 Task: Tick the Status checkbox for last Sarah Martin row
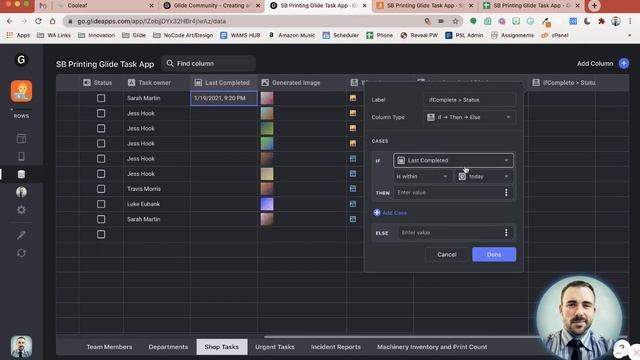(x=101, y=219)
